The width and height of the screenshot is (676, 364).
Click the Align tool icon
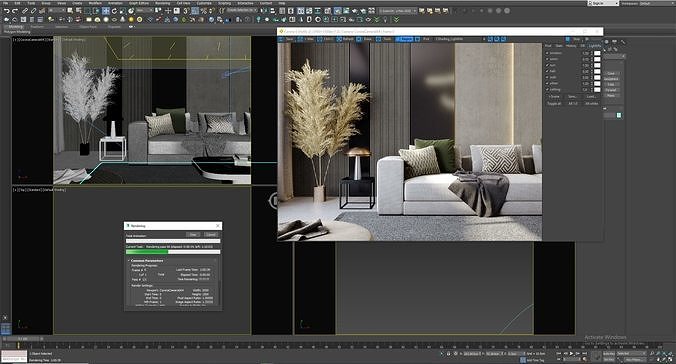click(272, 11)
